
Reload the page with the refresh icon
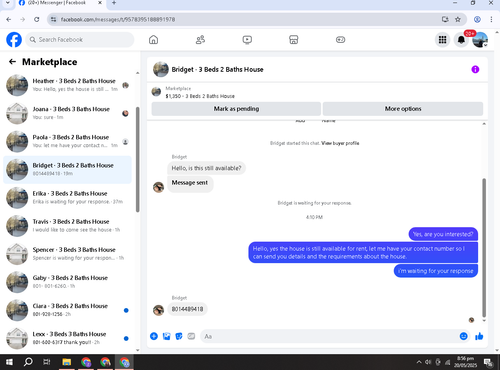coord(37,19)
